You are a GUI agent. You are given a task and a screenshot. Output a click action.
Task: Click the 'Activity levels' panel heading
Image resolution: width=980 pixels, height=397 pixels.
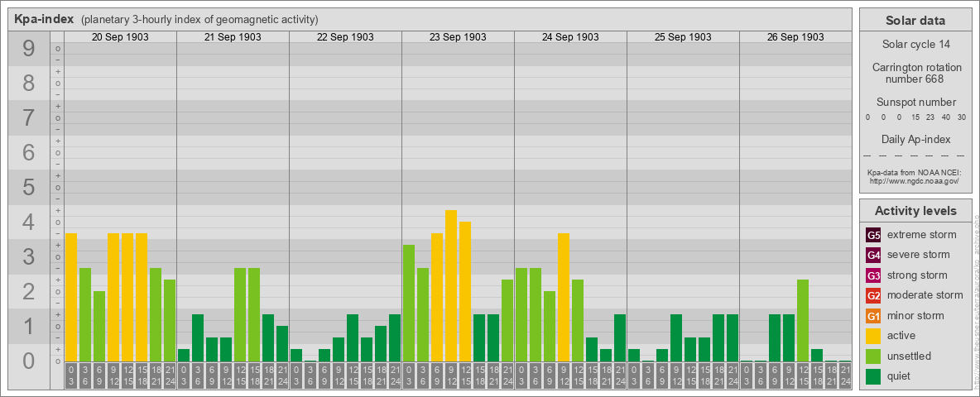[915, 211]
